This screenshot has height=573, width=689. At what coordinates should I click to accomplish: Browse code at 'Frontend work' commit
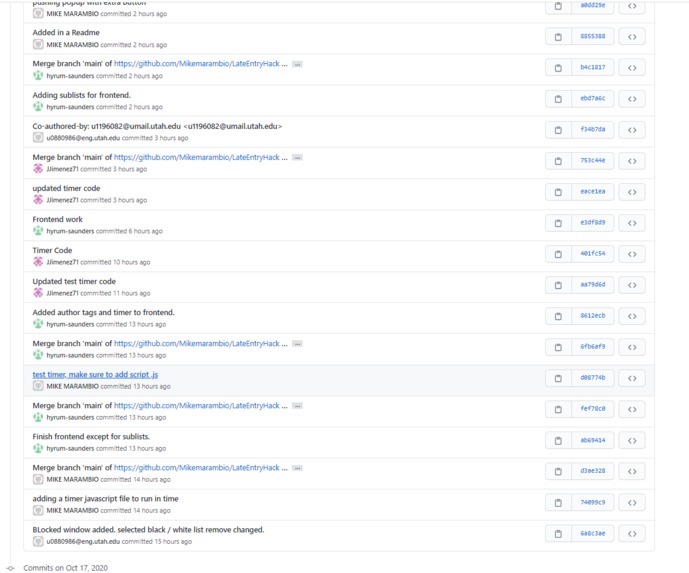coord(632,223)
